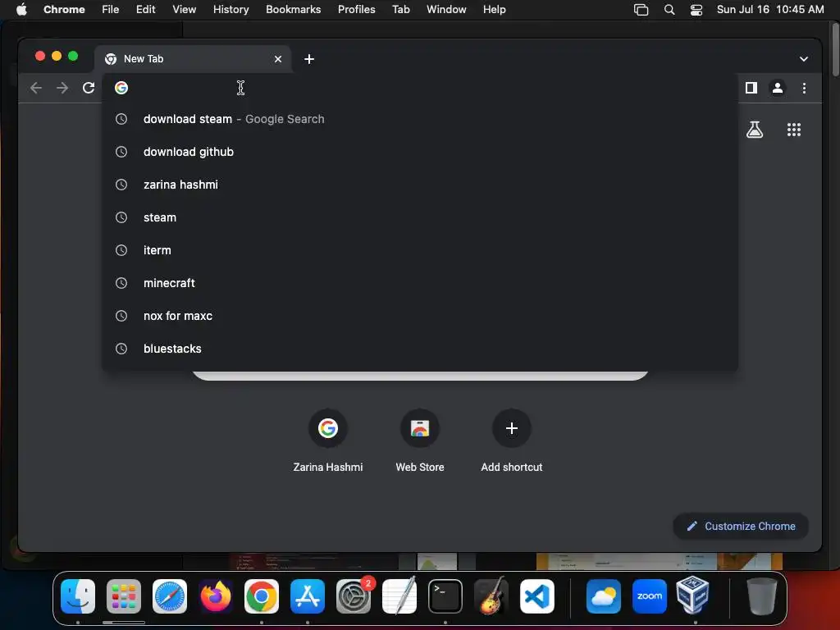Open the History menu

pyautogui.click(x=231, y=9)
